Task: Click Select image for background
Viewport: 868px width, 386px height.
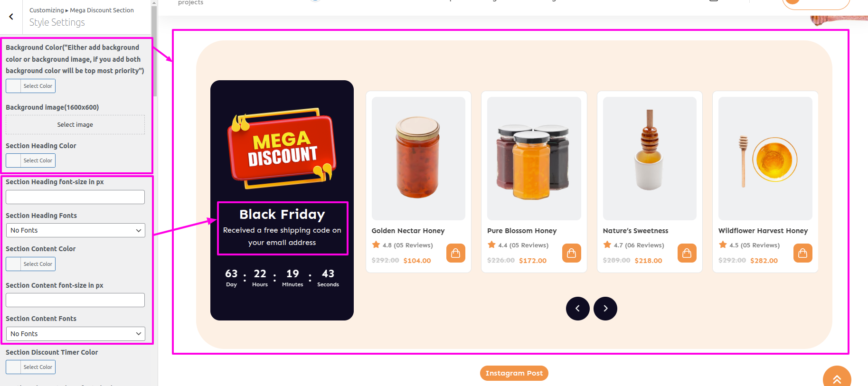Action: 75,124
